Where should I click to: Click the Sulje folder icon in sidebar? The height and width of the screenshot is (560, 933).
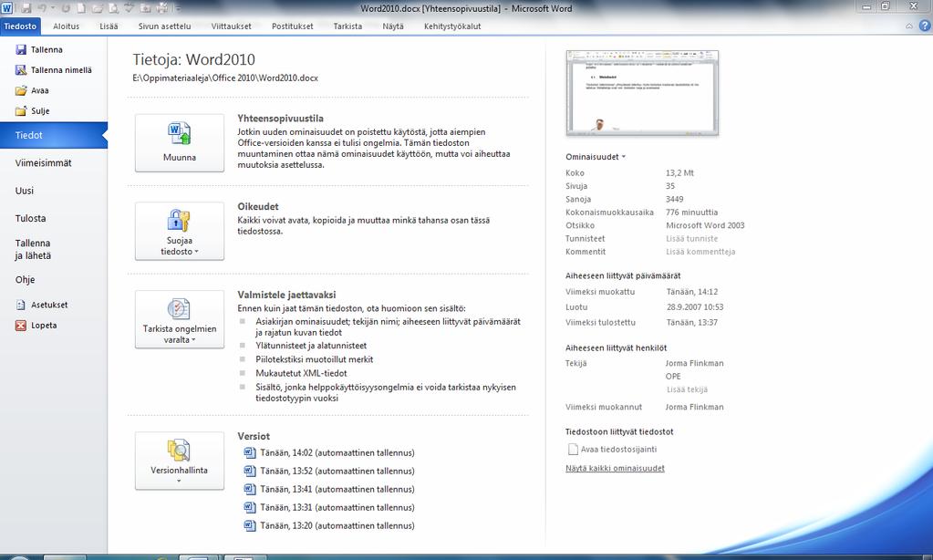(x=21, y=110)
